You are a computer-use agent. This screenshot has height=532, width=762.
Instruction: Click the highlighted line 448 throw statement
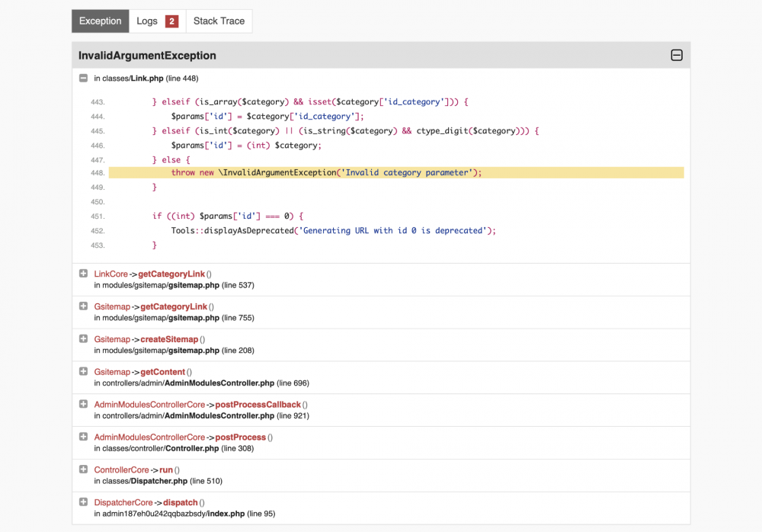coord(326,172)
